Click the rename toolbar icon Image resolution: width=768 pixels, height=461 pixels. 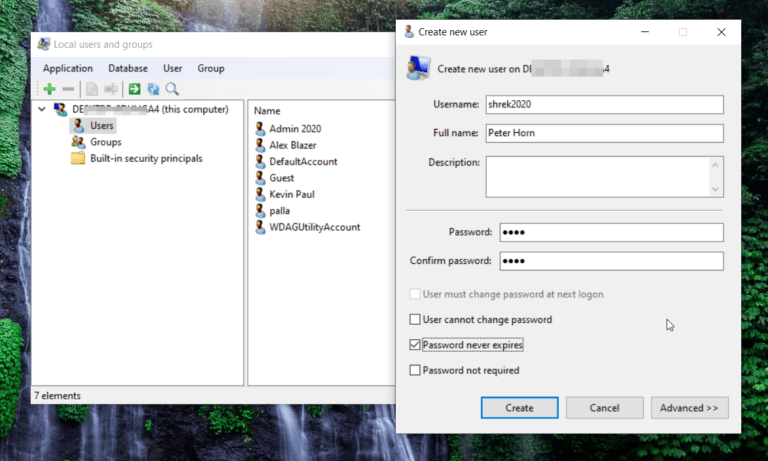(x=111, y=89)
